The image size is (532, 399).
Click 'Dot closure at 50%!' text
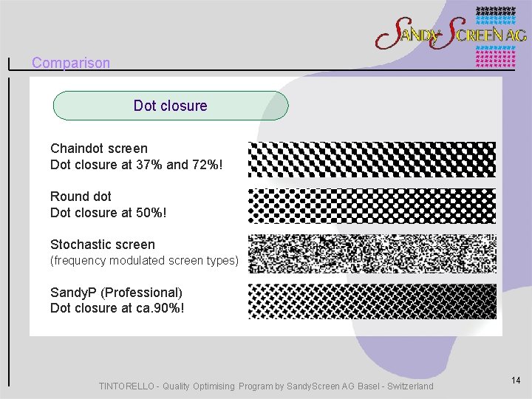point(108,213)
